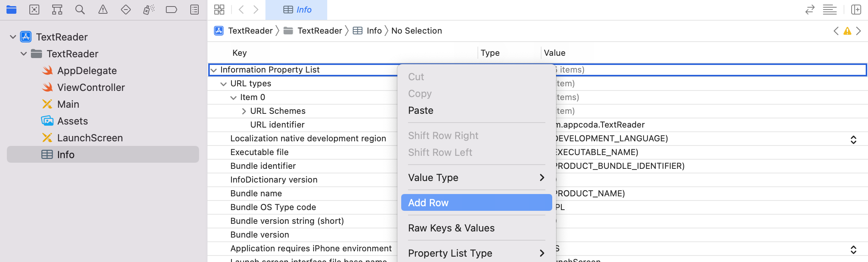This screenshot has height=262, width=868.
Task: Open the Test navigator diamond icon
Action: pyautogui.click(x=126, y=10)
